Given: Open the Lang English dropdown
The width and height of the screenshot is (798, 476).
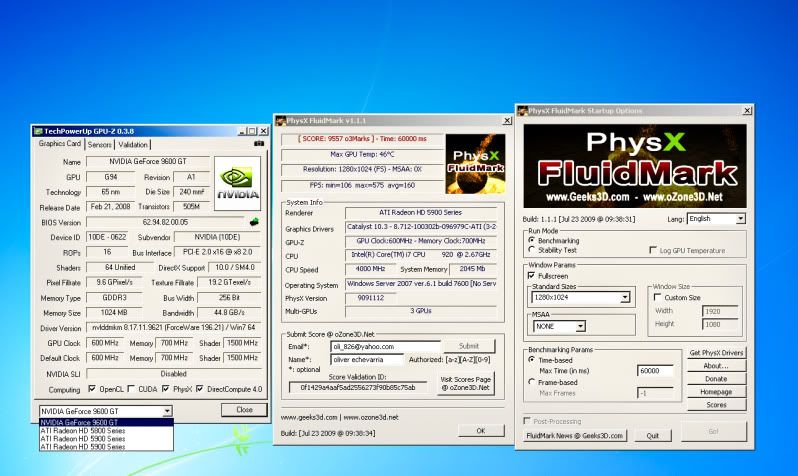Looking at the screenshot, I should tap(739, 218).
